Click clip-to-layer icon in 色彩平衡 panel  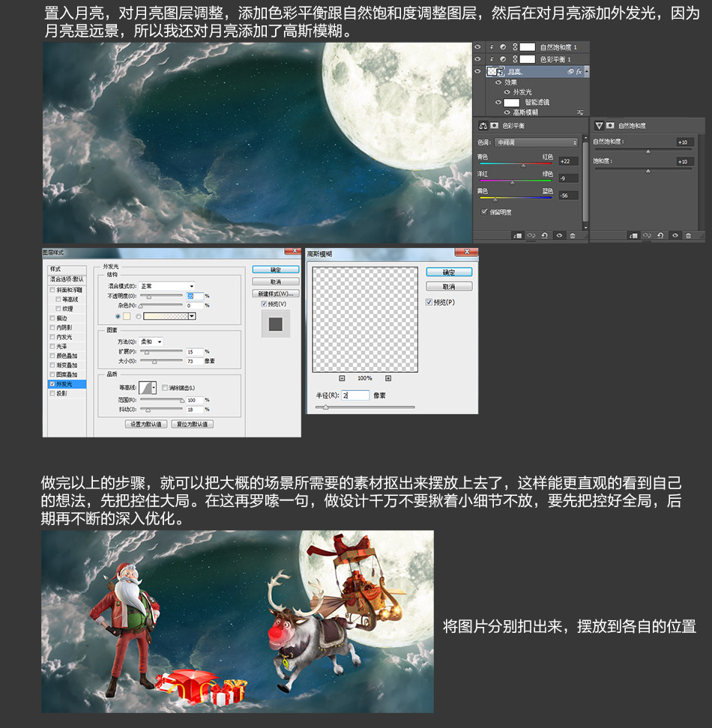pyautogui.click(x=517, y=235)
